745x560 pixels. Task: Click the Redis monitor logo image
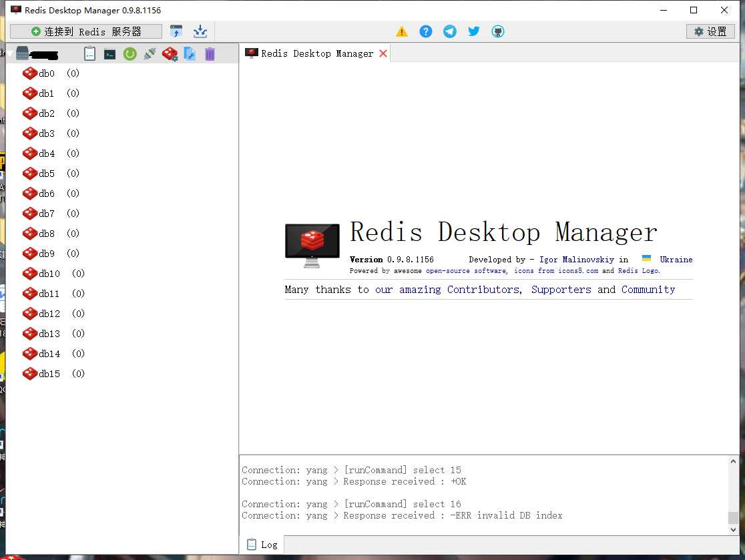[312, 246]
